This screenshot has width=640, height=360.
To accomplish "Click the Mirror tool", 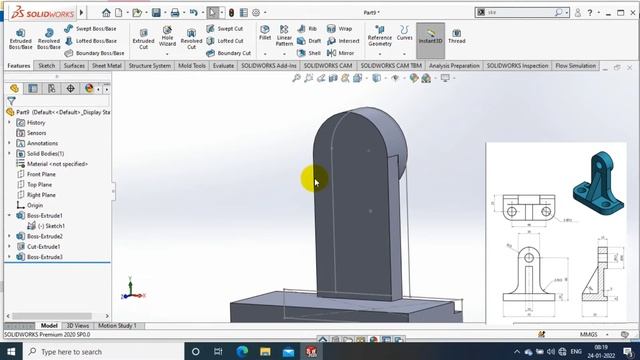I will pyautogui.click(x=341, y=53).
